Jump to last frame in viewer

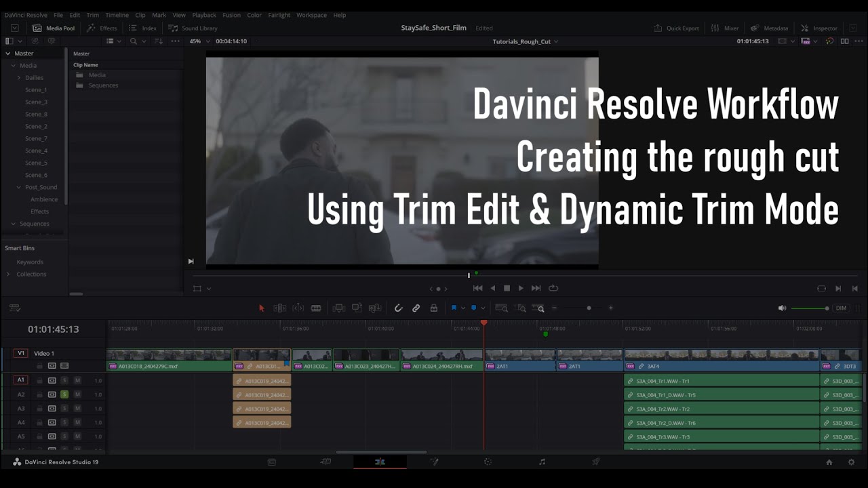536,288
